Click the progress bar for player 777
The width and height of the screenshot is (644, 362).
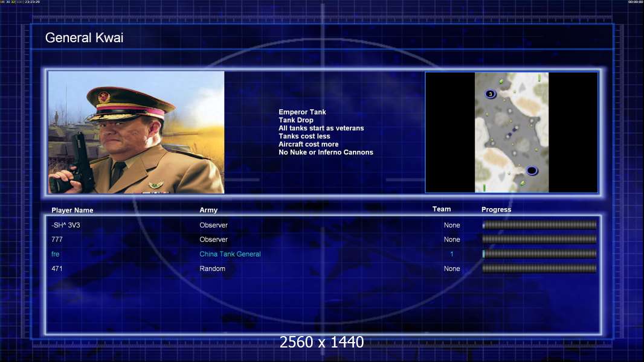coord(539,240)
